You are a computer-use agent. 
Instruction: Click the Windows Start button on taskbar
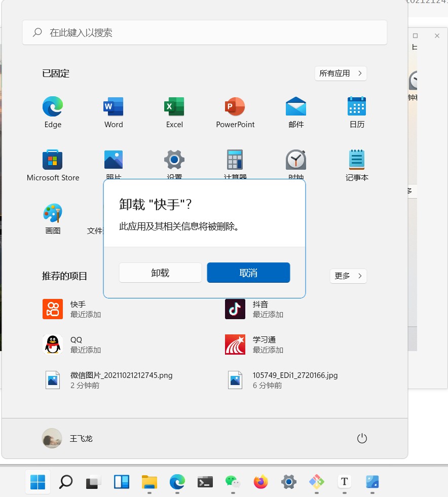(x=38, y=482)
